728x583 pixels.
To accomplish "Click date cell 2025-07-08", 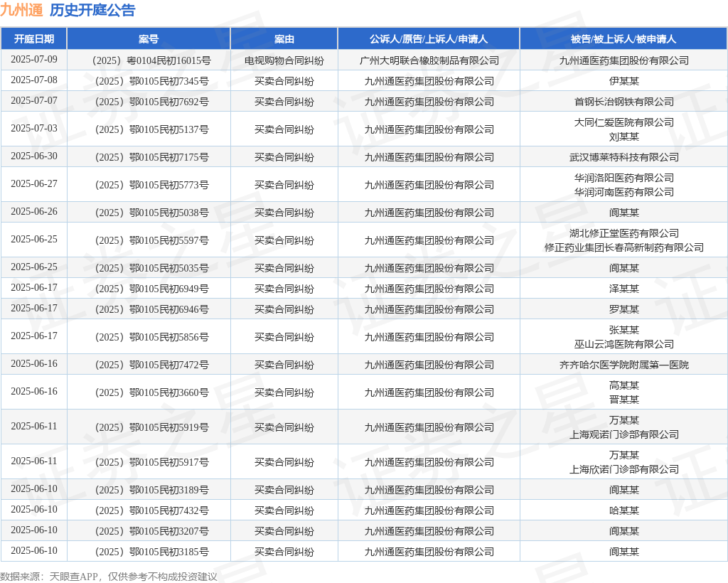I will tap(34, 80).
